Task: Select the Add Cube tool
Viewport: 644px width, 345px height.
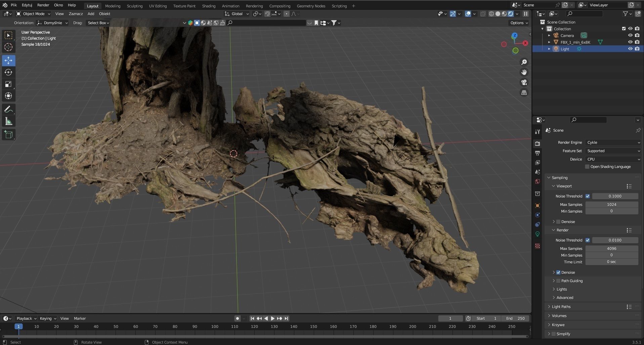Action: [x=8, y=135]
